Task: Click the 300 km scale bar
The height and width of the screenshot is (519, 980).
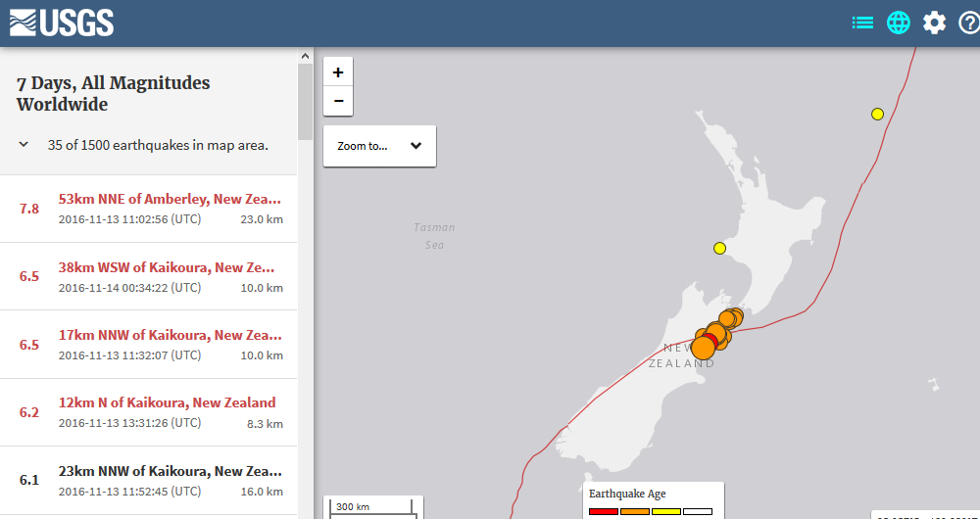Action: (371, 507)
